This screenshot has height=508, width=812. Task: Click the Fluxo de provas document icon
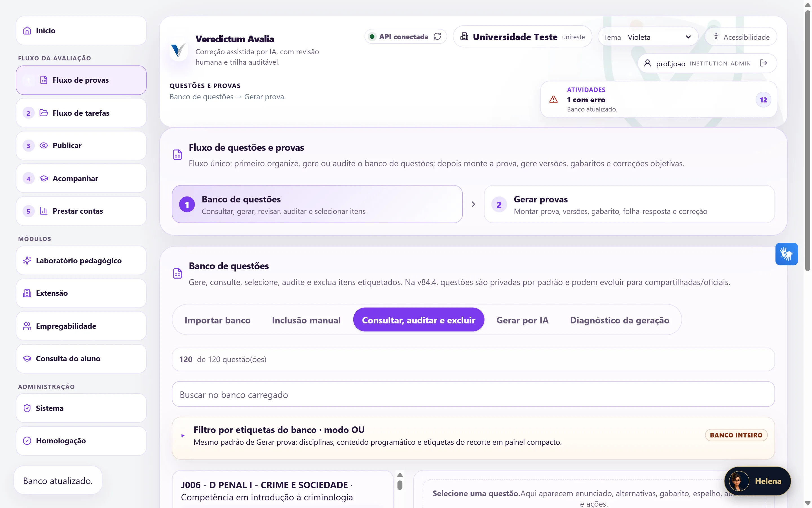(x=44, y=80)
